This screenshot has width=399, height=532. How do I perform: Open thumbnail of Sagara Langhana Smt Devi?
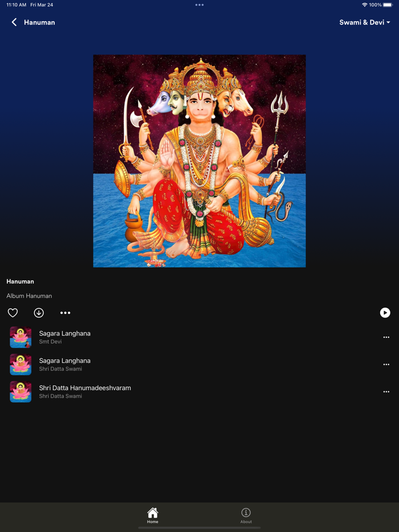click(21, 337)
